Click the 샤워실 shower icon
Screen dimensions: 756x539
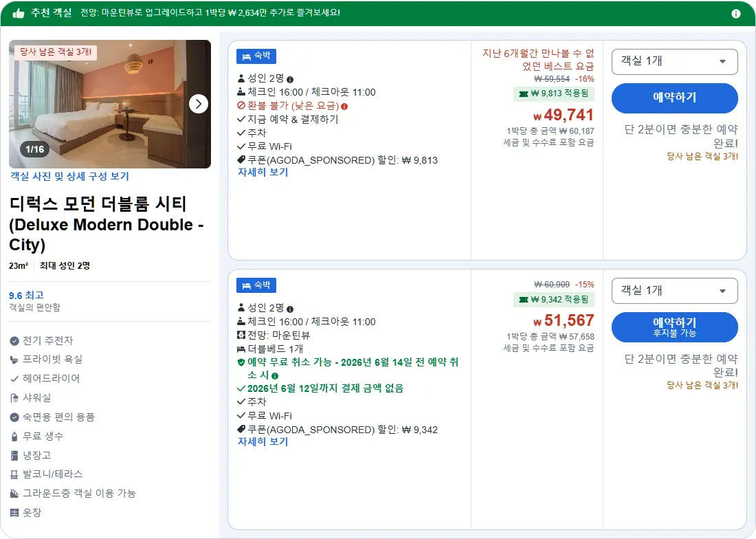(14, 398)
